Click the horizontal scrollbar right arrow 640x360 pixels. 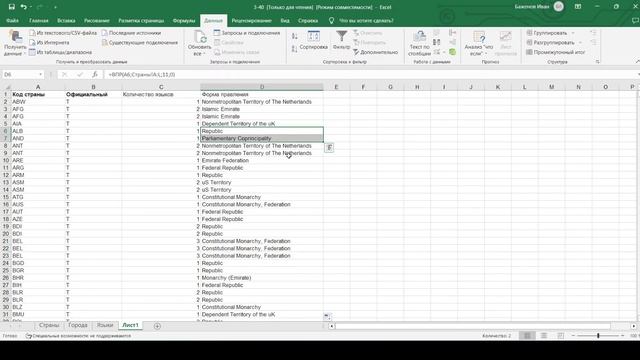click(633, 326)
